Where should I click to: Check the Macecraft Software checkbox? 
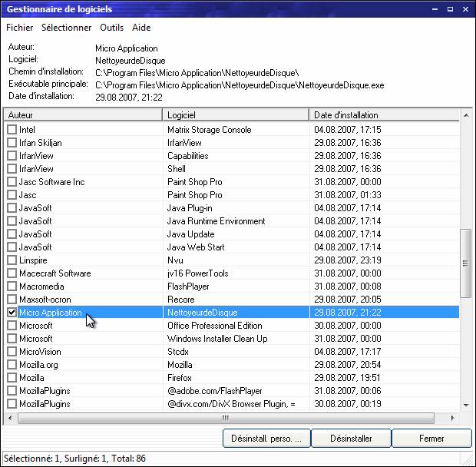(x=12, y=273)
